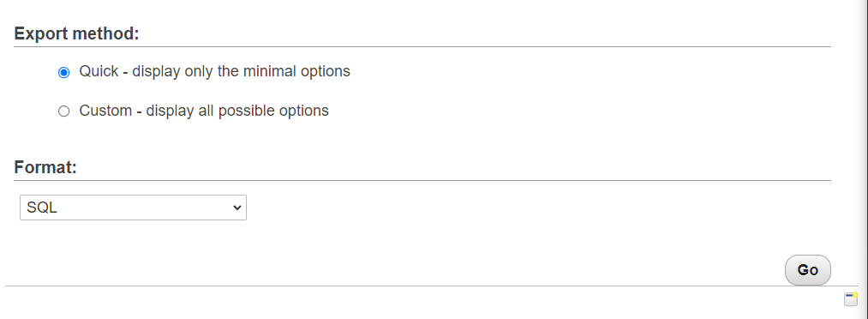Click the 'Quick - display only the minimal options' label

pos(215,71)
